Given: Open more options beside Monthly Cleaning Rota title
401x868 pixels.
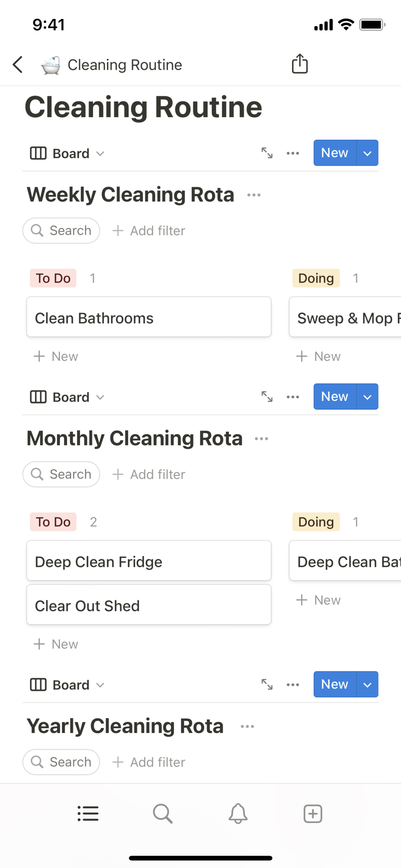Looking at the screenshot, I should [x=261, y=439].
